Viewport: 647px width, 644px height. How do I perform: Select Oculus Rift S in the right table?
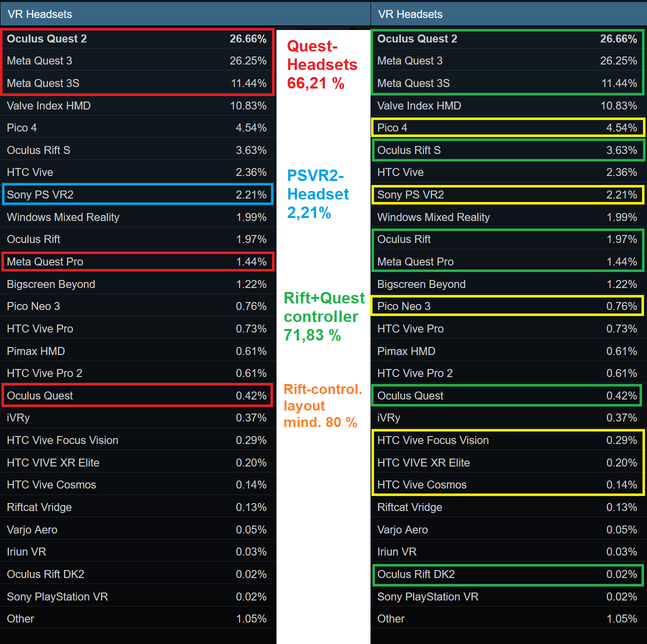(508, 150)
